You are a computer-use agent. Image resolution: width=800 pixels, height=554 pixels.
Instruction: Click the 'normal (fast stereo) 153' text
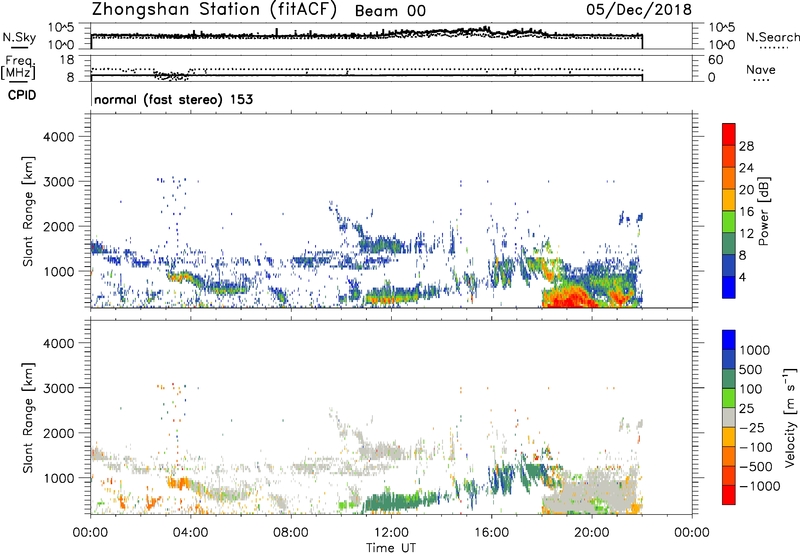(173, 99)
